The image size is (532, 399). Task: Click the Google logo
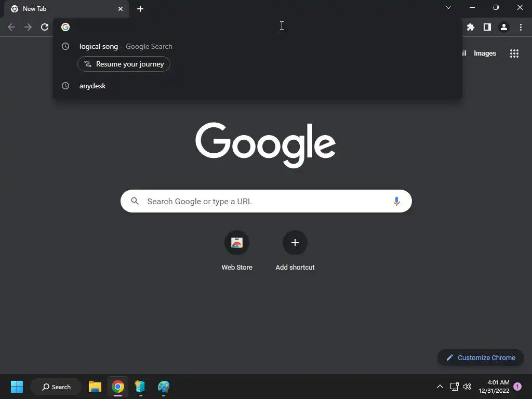click(265, 145)
